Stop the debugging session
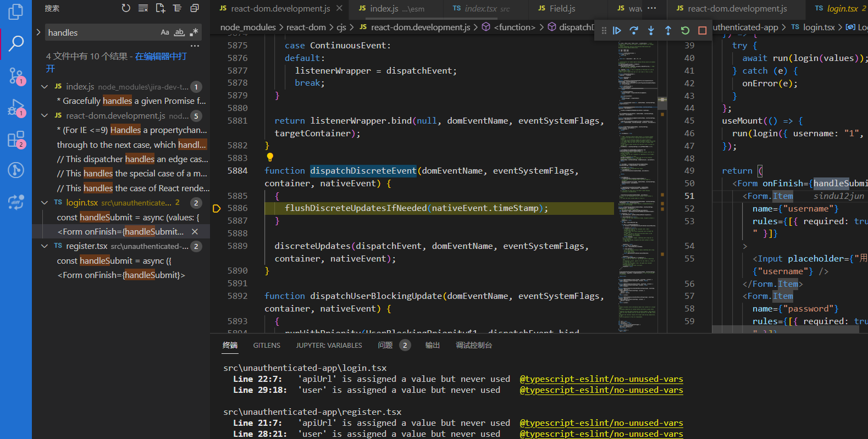This screenshot has width=868, height=439. click(702, 31)
